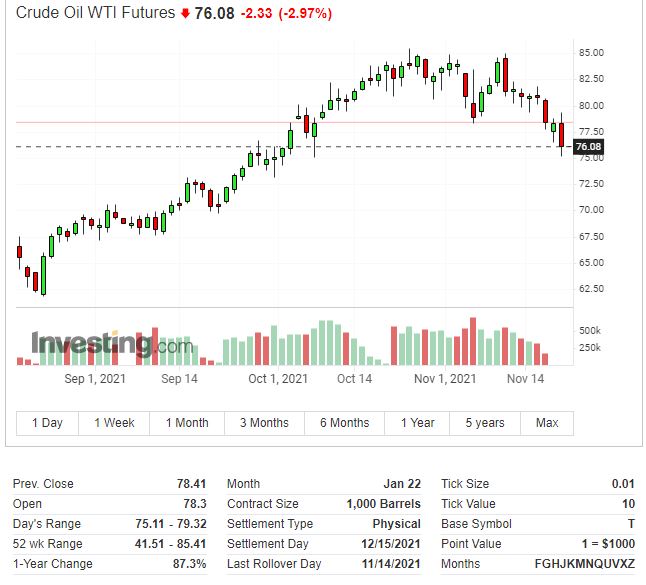
Task: Click the 76.08 current price label on axis
Action: 588,146
